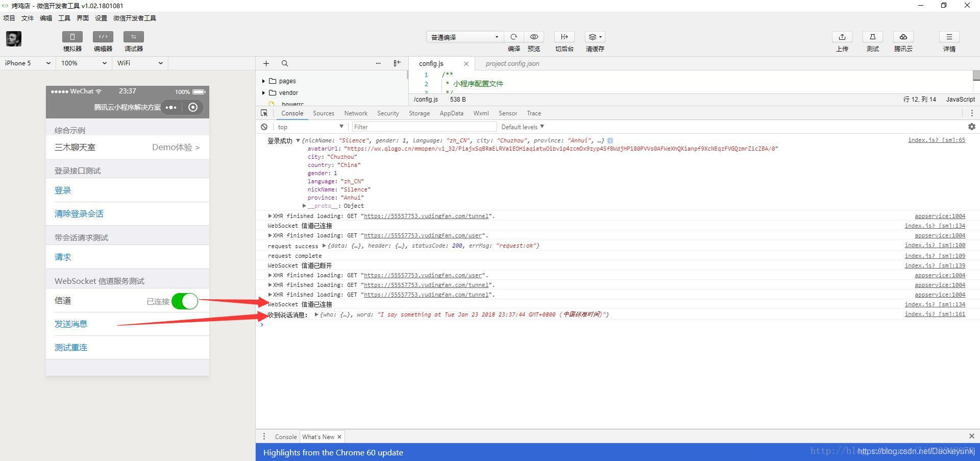Viewport: 980px width, 461px height.
Task: Open the WiFi network dropdown
Action: point(140,63)
